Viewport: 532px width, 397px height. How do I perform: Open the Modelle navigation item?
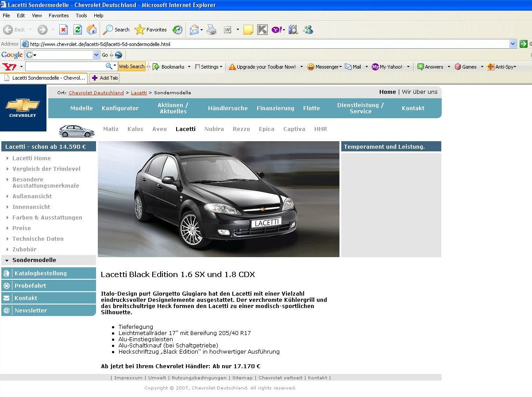(x=81, y=108)
